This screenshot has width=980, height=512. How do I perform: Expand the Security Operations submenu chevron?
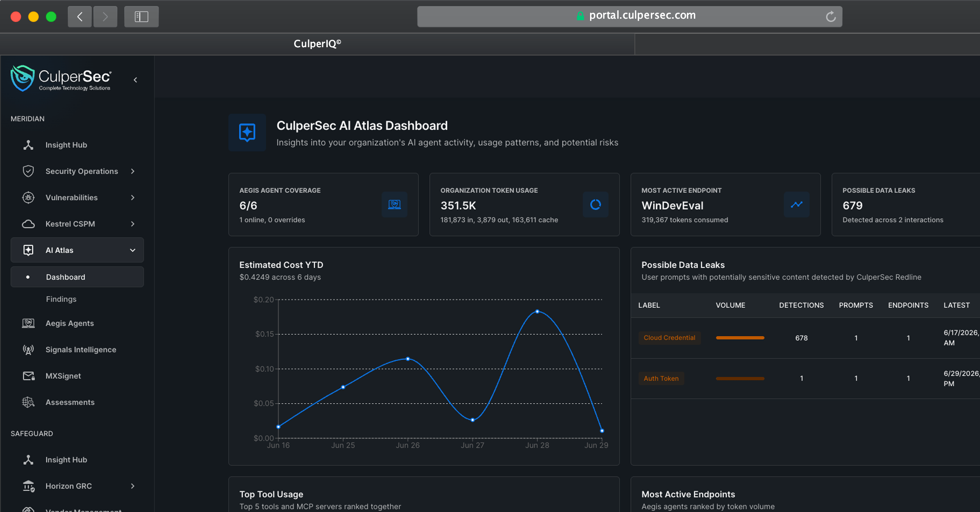(133, 171)
